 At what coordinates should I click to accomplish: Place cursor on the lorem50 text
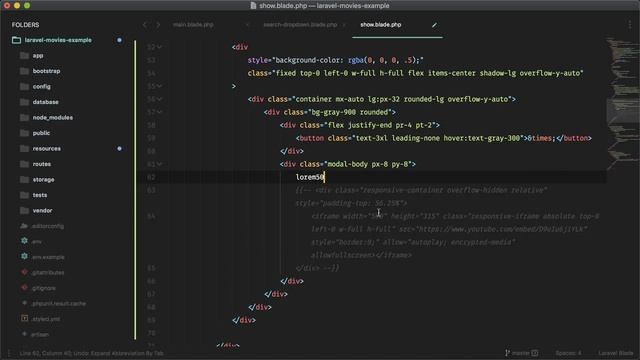[x=310, y=177]
